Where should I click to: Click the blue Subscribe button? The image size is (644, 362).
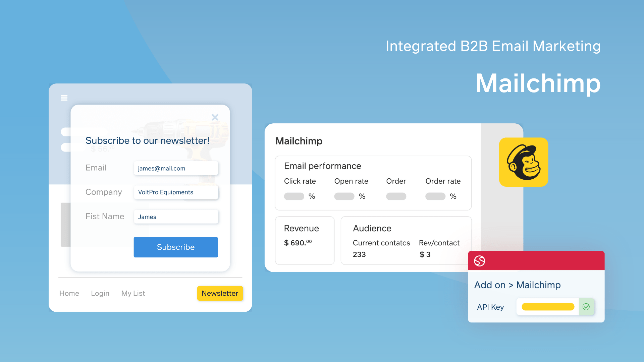[176, 247]
